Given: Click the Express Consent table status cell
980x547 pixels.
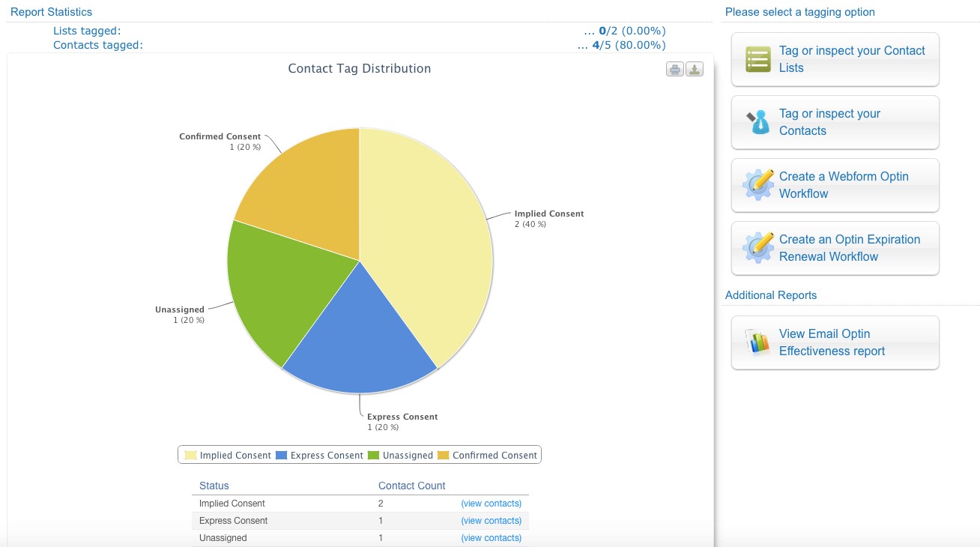Looking at the screenshot, I should (234, 521).
